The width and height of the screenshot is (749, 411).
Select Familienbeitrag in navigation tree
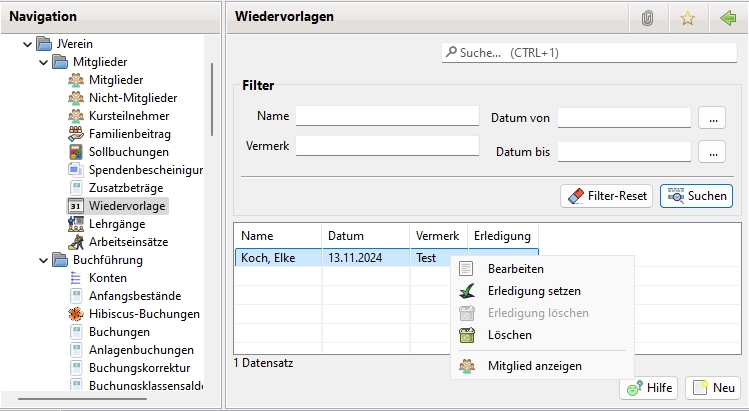tap(129, 133)
